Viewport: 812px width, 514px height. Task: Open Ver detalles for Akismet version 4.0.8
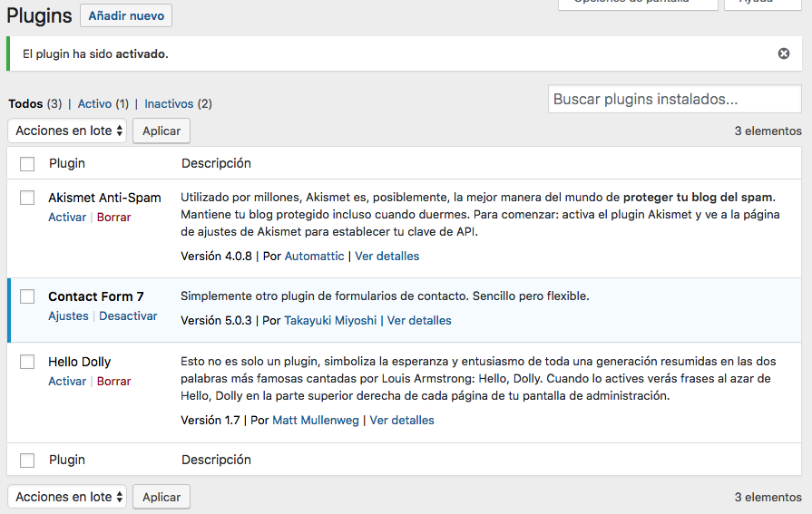tap(387, 257)
